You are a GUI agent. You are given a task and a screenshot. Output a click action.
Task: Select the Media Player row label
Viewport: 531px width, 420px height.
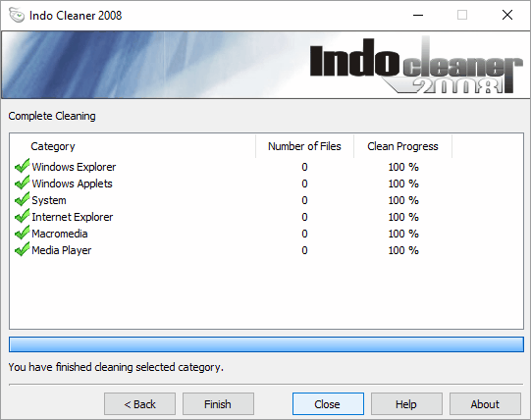[x=62, y=250]
